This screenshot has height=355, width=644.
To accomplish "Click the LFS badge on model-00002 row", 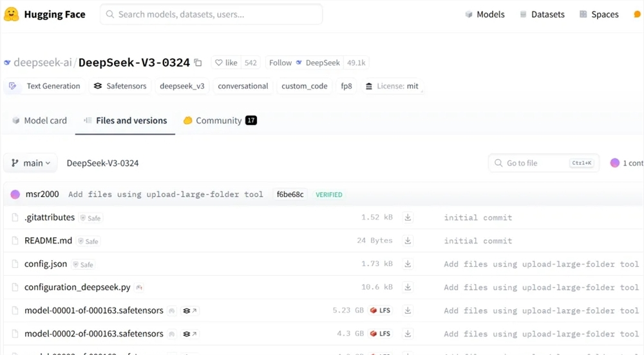I will 380,334.
